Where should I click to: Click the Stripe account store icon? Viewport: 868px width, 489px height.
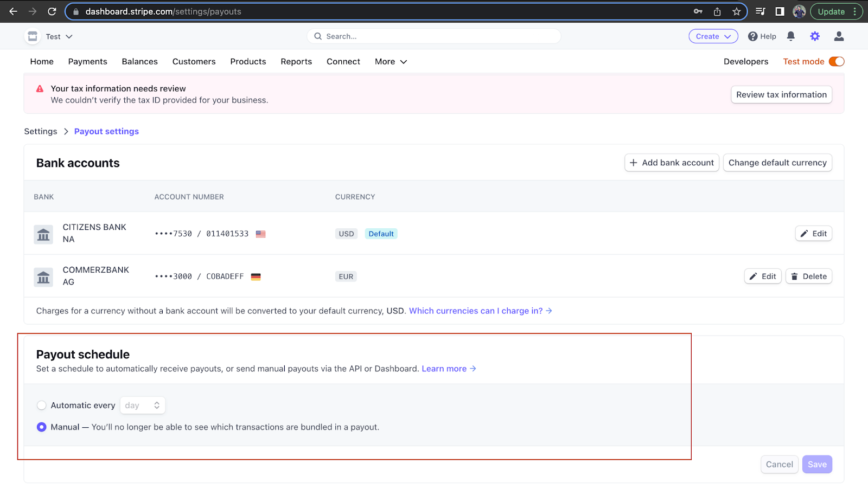click(x=33, y=36)
